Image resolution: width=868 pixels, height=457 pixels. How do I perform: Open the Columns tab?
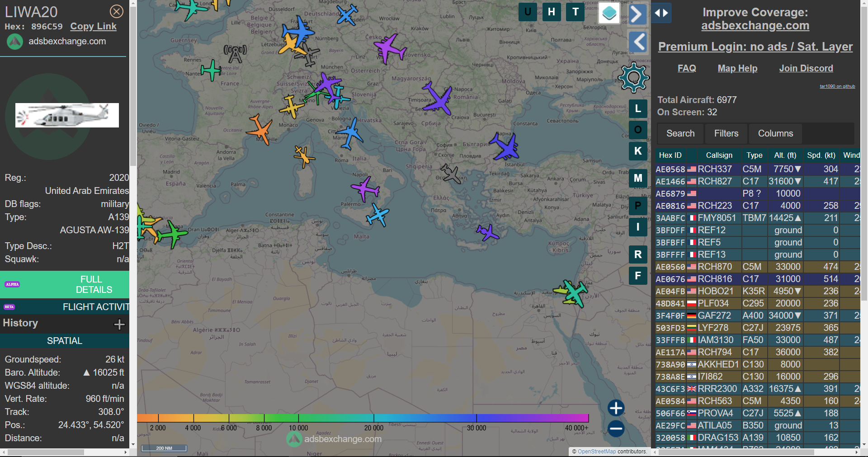pos(775,133)
